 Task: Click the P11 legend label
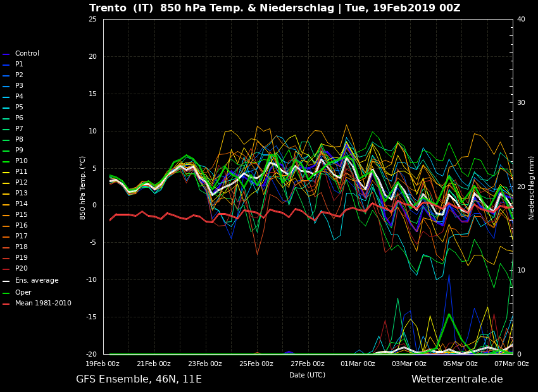click(x=22, y=172)
